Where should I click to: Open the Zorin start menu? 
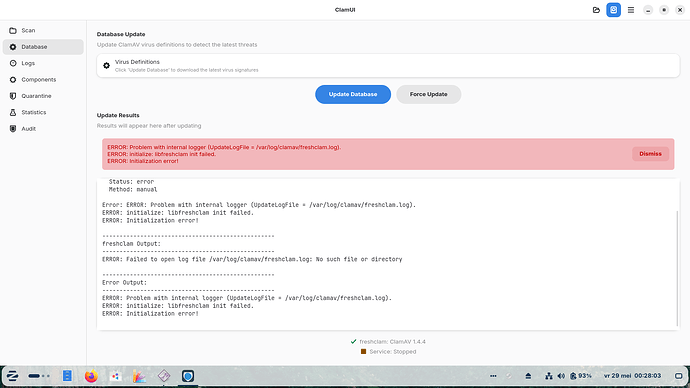[x=12, y=376]
